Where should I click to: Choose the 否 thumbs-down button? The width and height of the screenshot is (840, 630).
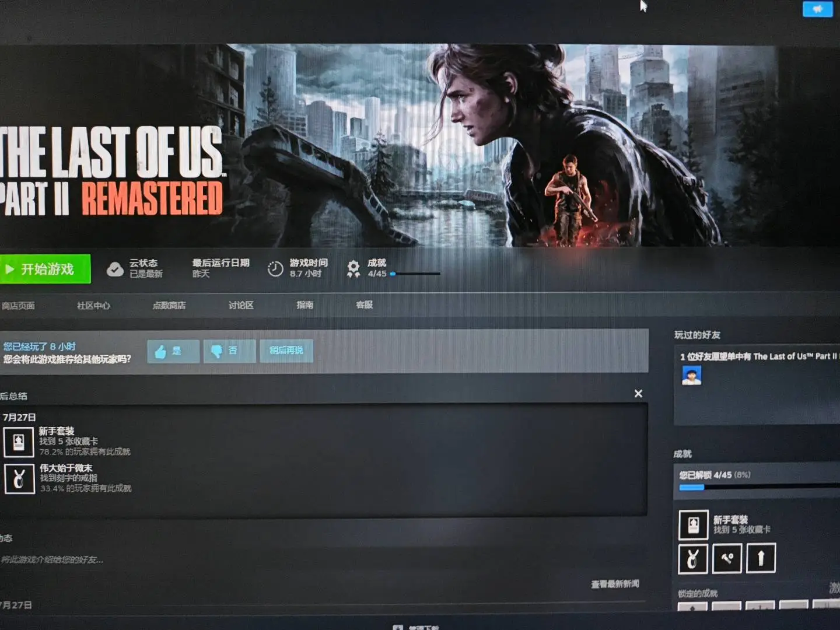tap(229, 351)
